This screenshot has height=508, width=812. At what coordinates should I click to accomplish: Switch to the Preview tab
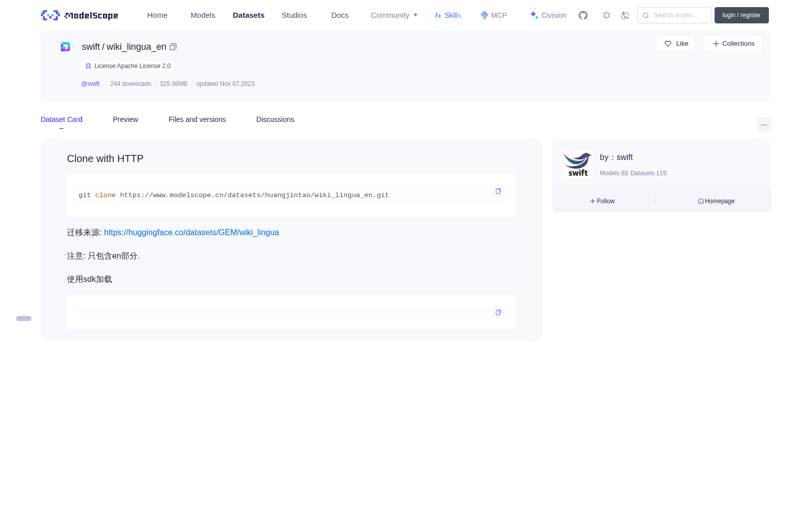pyautogui.click(x=125, y=119)
